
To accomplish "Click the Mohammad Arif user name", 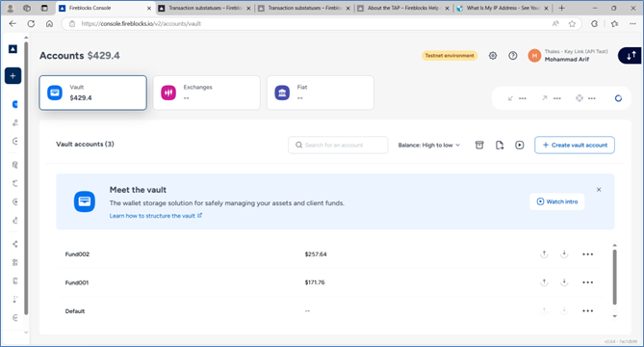I will 566,59.
